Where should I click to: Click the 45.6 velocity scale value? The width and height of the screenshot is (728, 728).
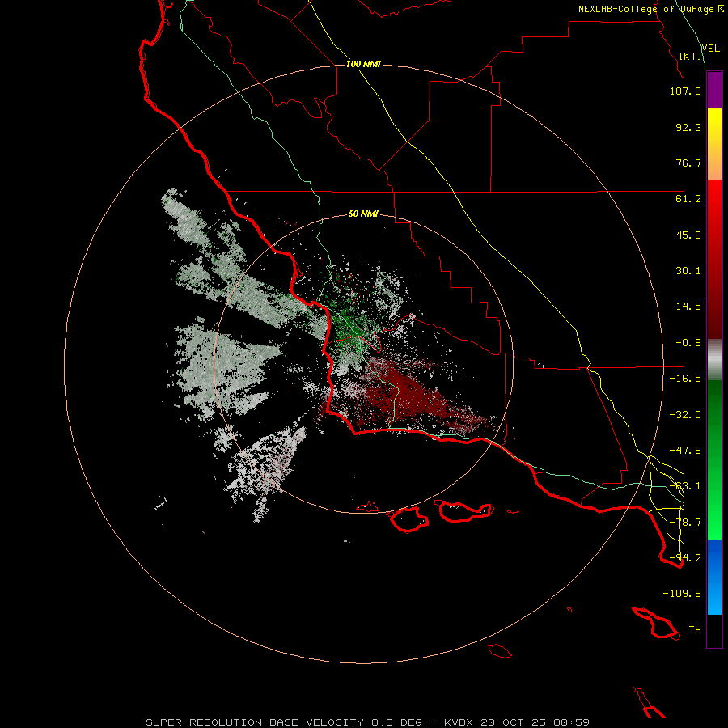688,235
